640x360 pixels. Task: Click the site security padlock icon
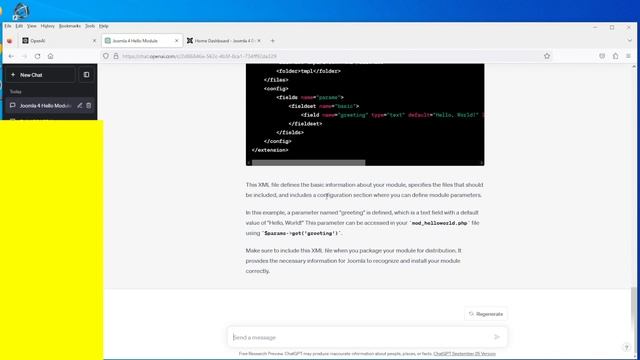pos(116,56)
